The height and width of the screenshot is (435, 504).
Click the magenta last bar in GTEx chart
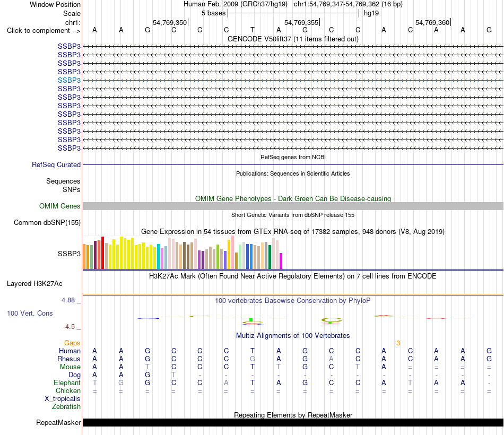(281, 261)
